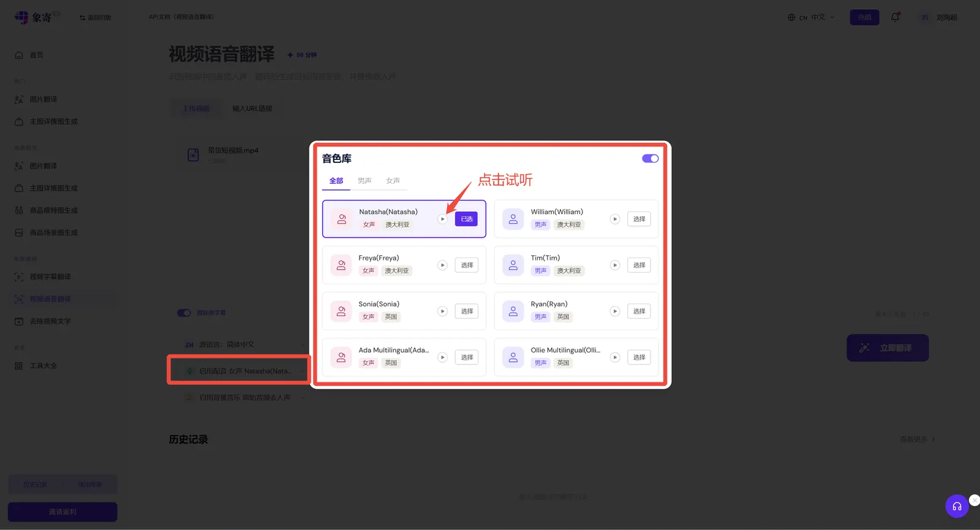Viewport: 980px width, 530px height.
Task: Play the Ollie Multilingual voice sample
Action: [x=615, y=357]
